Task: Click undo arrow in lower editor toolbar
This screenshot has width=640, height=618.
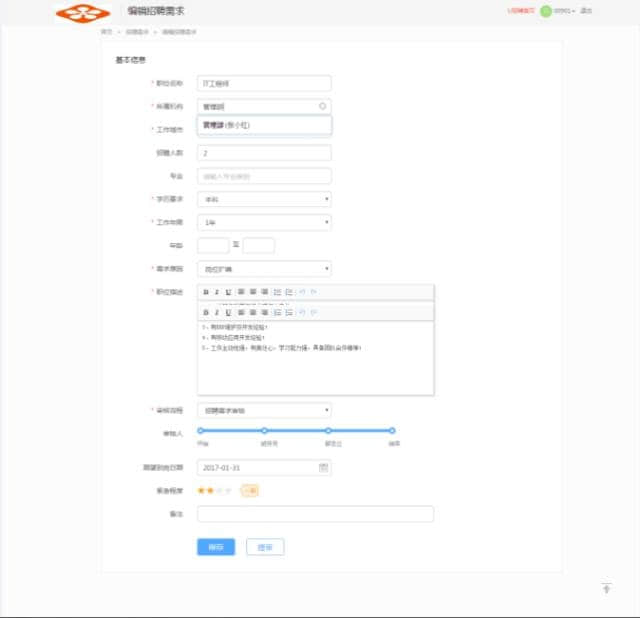Action: pyautogui.click(x=301, y=312)
